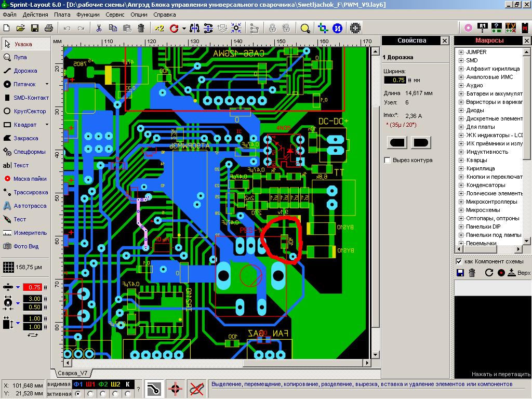Open the Функции menu

pyautogui.click(x=88, y=15)
